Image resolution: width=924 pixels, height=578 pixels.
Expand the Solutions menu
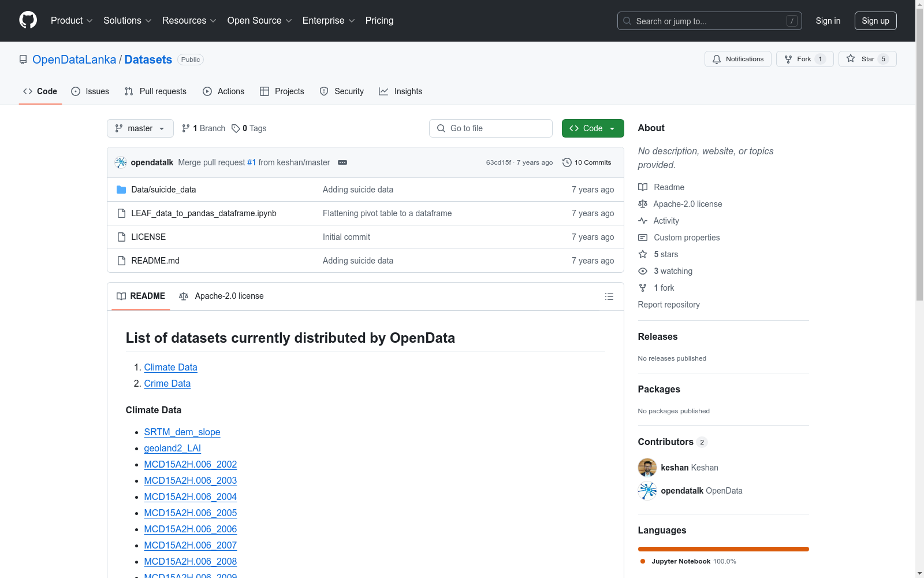point(128,21)
